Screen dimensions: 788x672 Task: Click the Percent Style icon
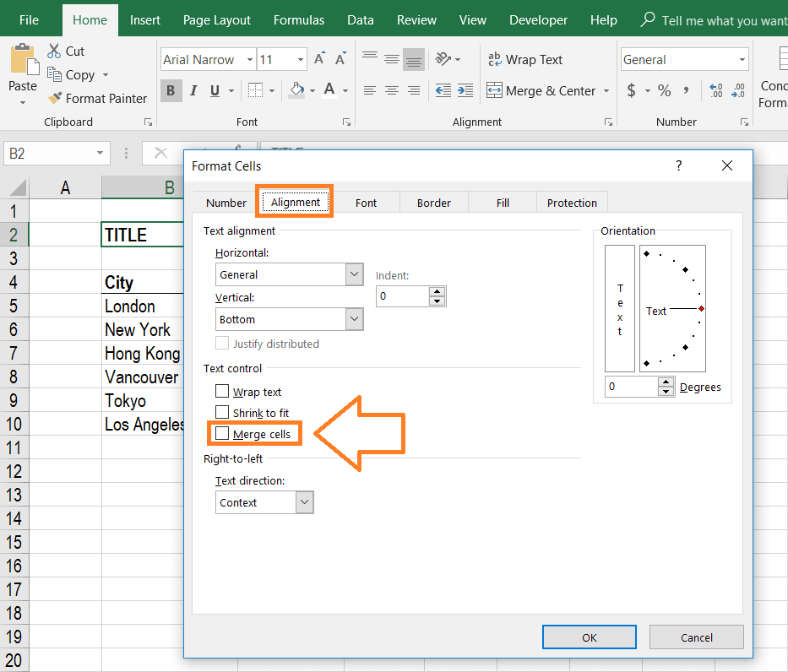[x=665, y=90]
